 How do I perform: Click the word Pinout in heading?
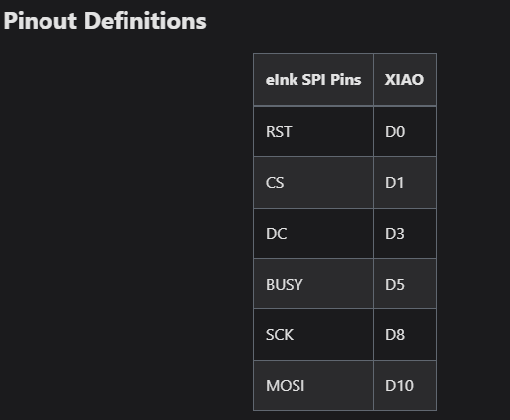[x=41, y=21]
